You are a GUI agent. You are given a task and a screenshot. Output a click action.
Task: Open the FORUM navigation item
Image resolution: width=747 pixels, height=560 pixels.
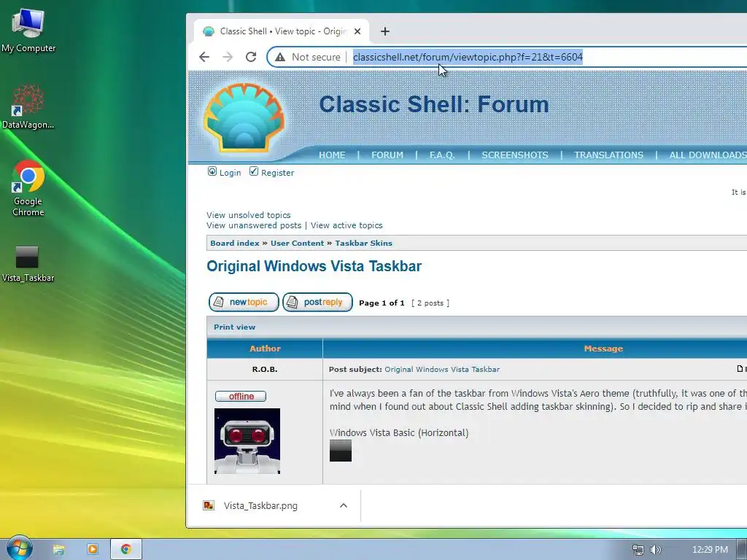387,155
